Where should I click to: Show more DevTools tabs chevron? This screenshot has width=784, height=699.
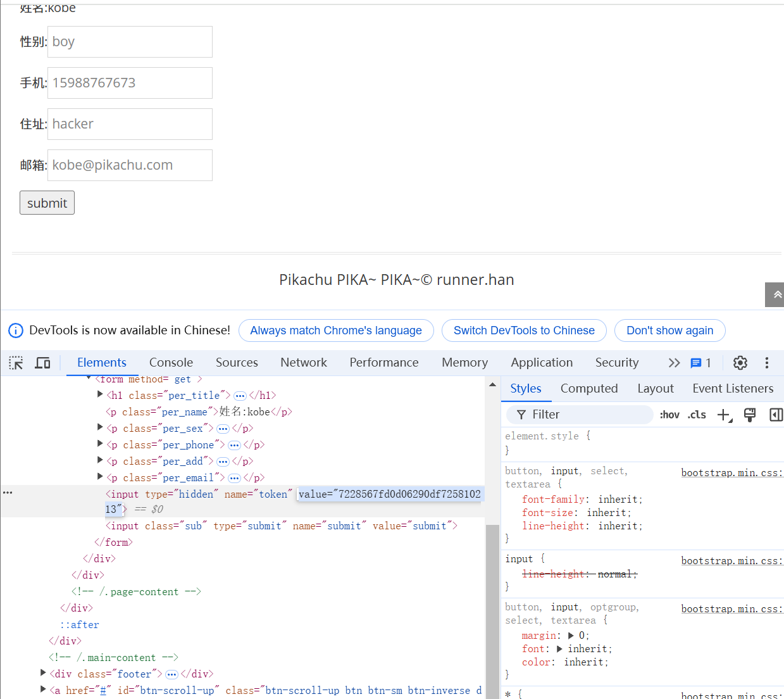click(674, 363)
